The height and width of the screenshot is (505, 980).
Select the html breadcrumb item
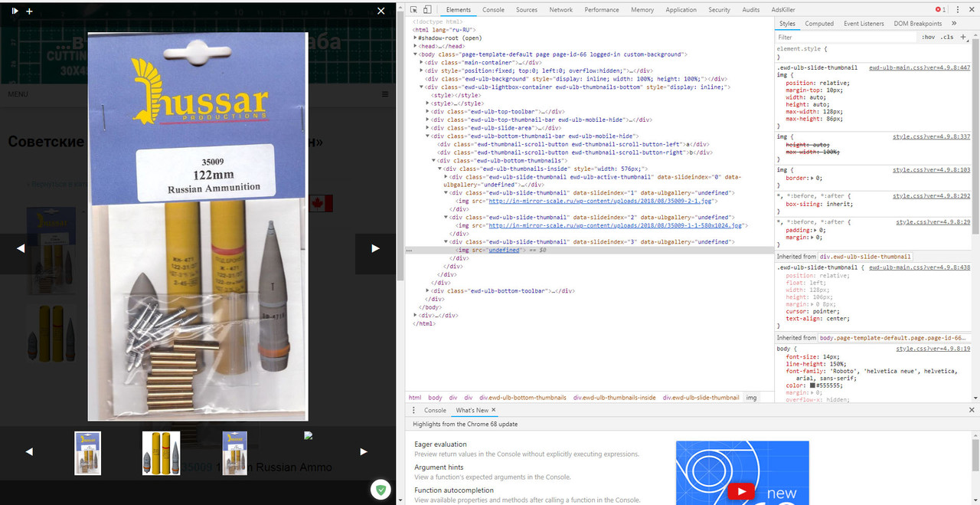(415, 398)
